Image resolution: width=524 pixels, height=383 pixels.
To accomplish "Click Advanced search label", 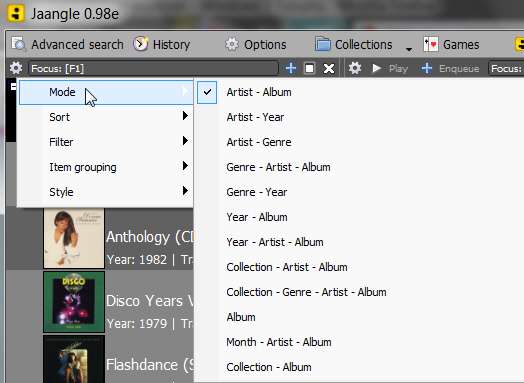I will pos(77,44).
